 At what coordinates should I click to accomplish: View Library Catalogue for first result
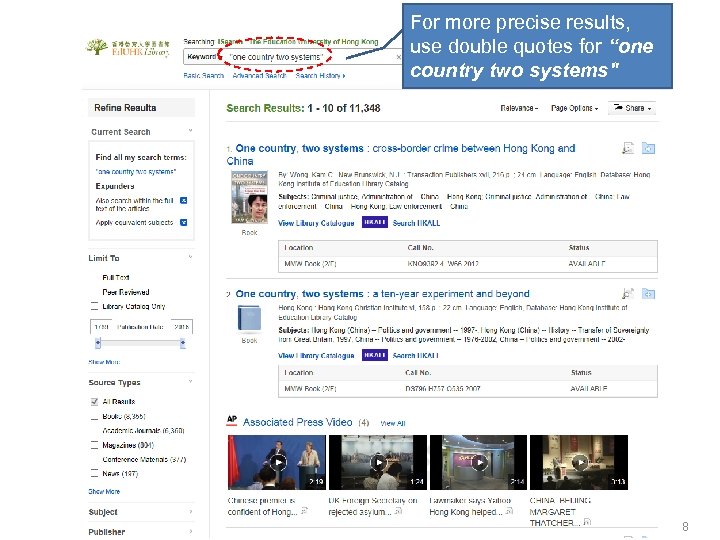point(316,223)
